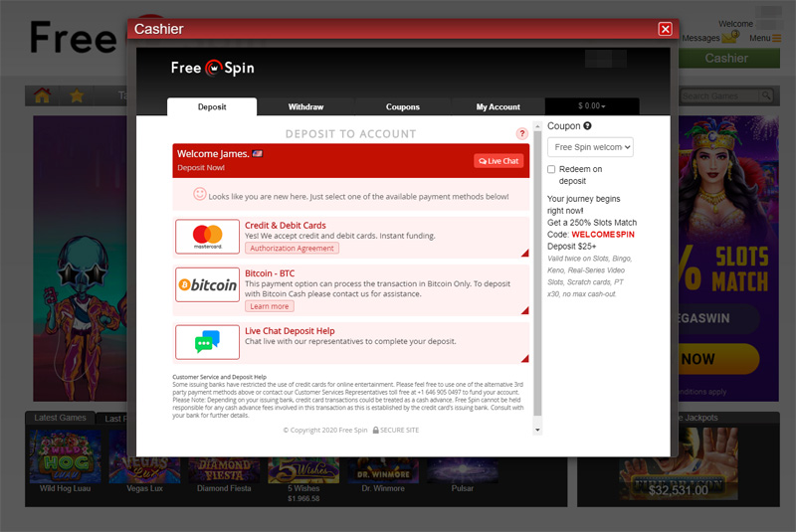The width and height of the screenshot is (796, 532).
Task: Open Live Chat Deposit Help
Action: pyautogui.click(x=290, y=331)
